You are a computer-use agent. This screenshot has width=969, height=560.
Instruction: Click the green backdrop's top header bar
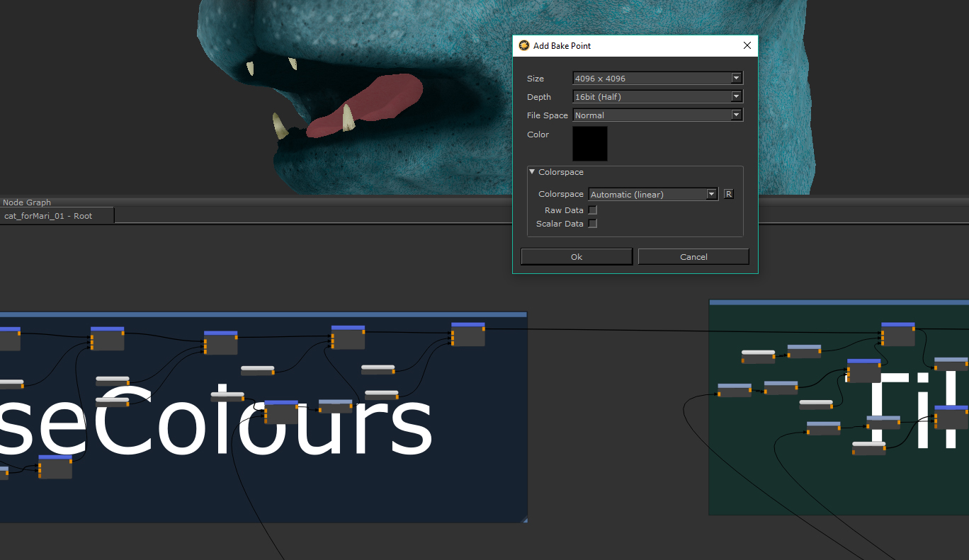[836, 302]
